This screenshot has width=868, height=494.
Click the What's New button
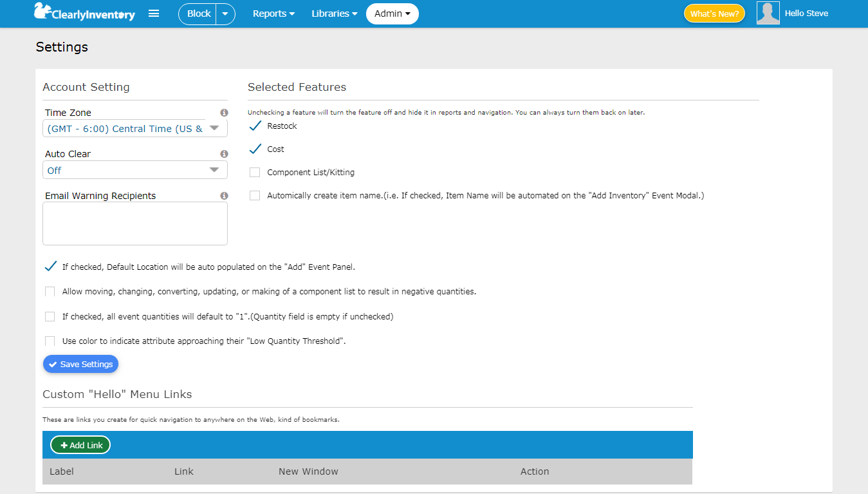tap(714, 14)
